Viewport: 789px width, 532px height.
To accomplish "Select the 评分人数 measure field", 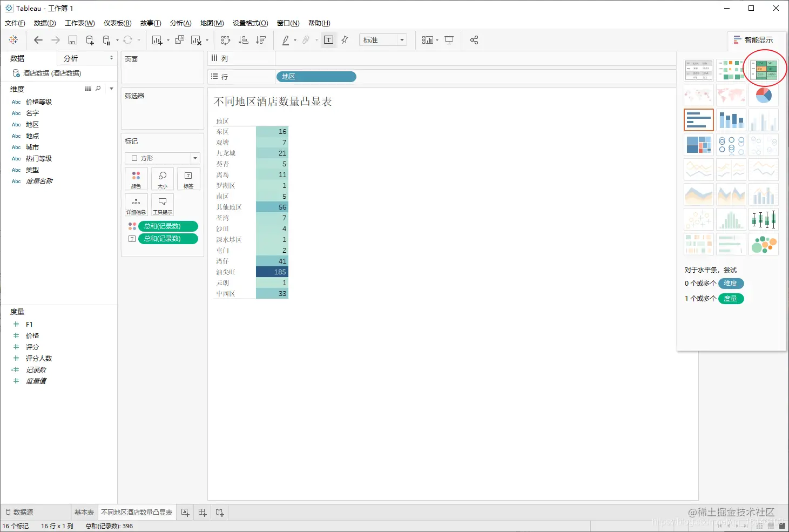I will pyautogui.click(x=39, y=358).
